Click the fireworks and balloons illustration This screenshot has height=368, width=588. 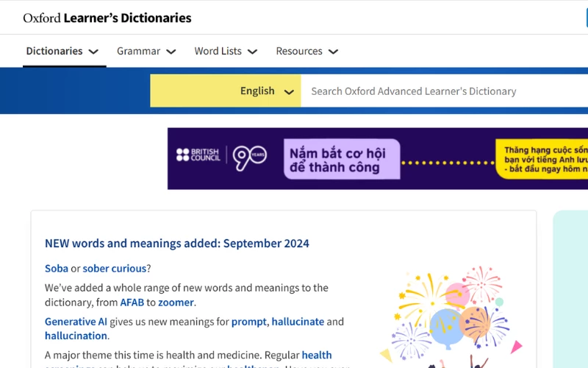pos(451,317)
